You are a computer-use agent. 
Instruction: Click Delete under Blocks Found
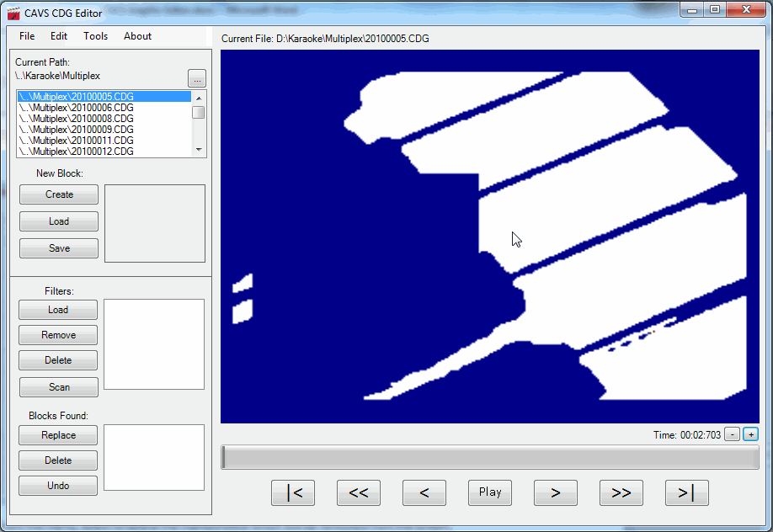click(x=58, y=460)
